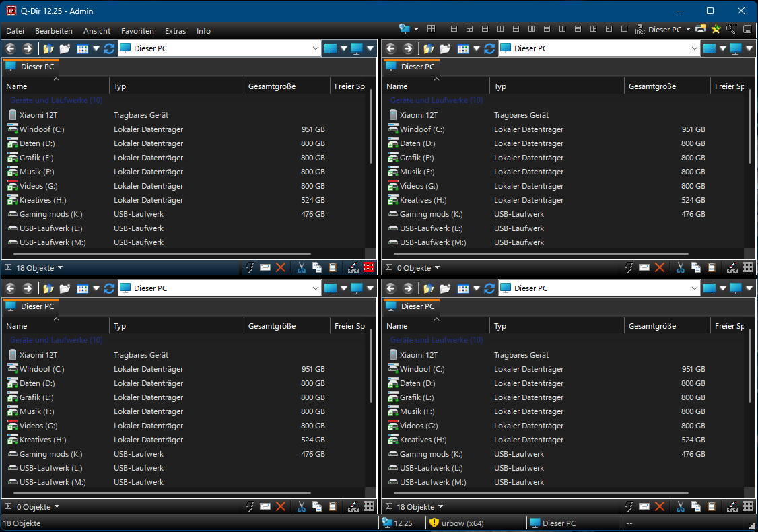Open the Info menu
Viewport: 758px width, 532px height.
click(203, 31)
